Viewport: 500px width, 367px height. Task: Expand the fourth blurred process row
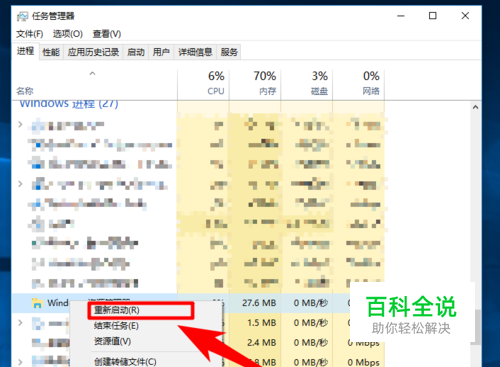(x=20, y=184)
